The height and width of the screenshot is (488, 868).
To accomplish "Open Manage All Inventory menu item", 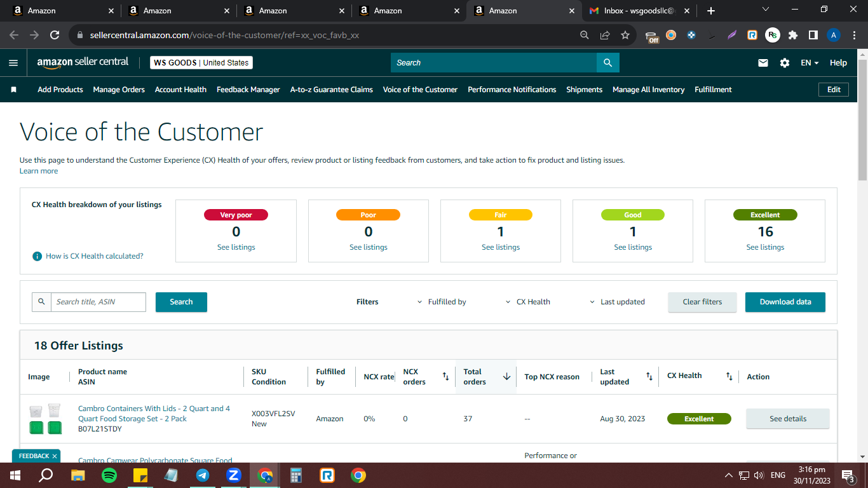I will [x=649, y=90].
